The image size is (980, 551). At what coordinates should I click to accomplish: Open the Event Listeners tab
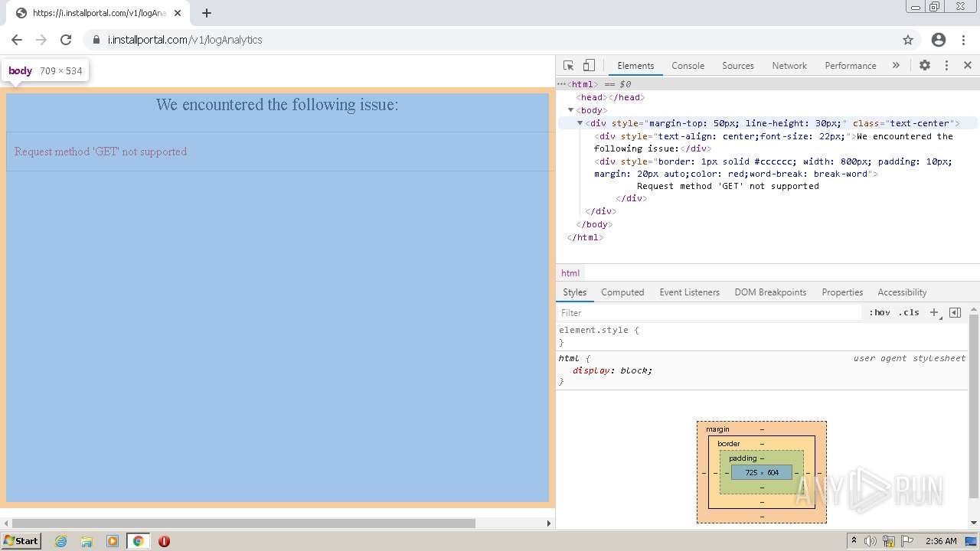click(x=689, y=292)
